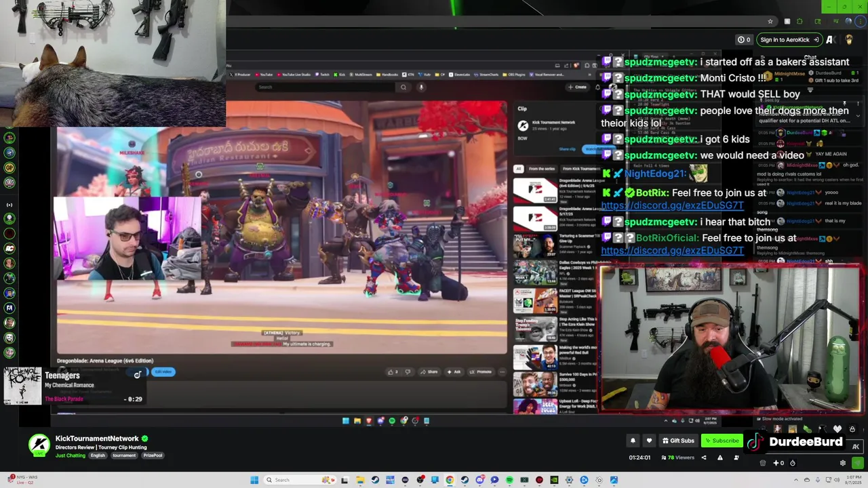868x488 pixels.
Task: Click Share under the Dragonblade video
Action: (429, 371)
